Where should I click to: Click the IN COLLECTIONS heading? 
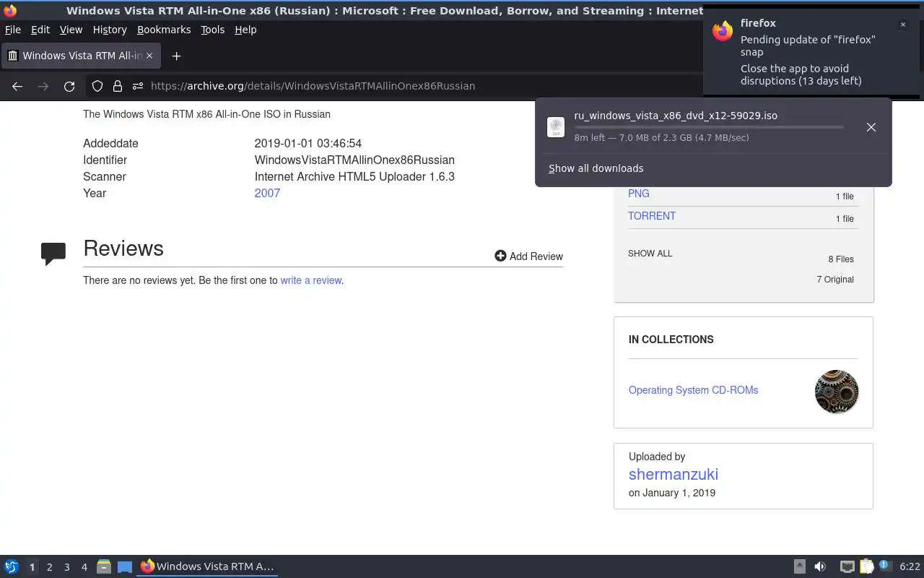tap(671, 340)
